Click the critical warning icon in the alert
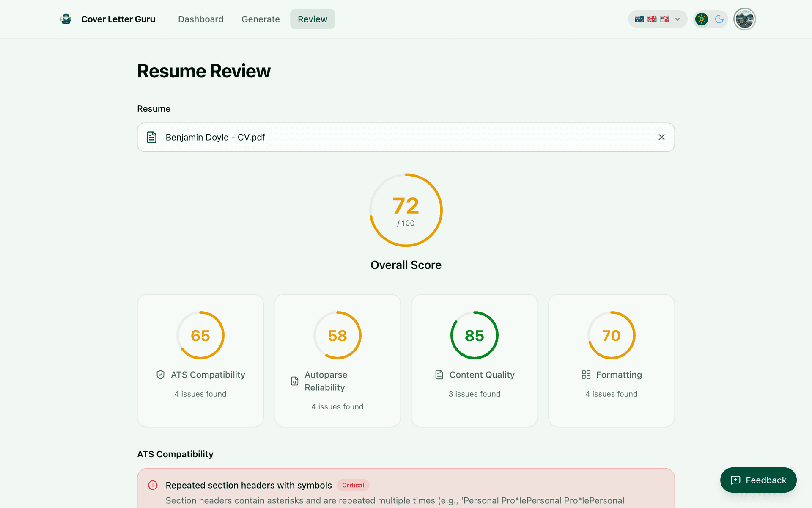Image resolution: width=812 pixels, height=508 pixels. click(x=153, y=485)
